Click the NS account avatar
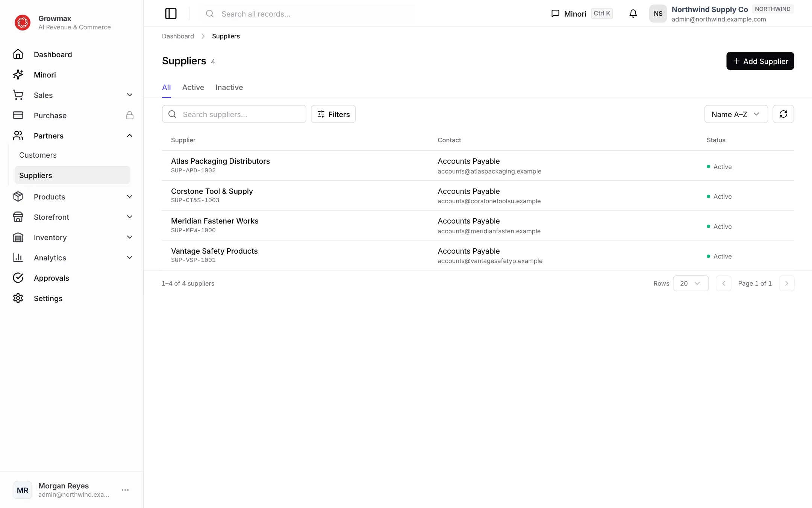Image resolution: width=812 pixels, height=508 pixels. (658, 14)
